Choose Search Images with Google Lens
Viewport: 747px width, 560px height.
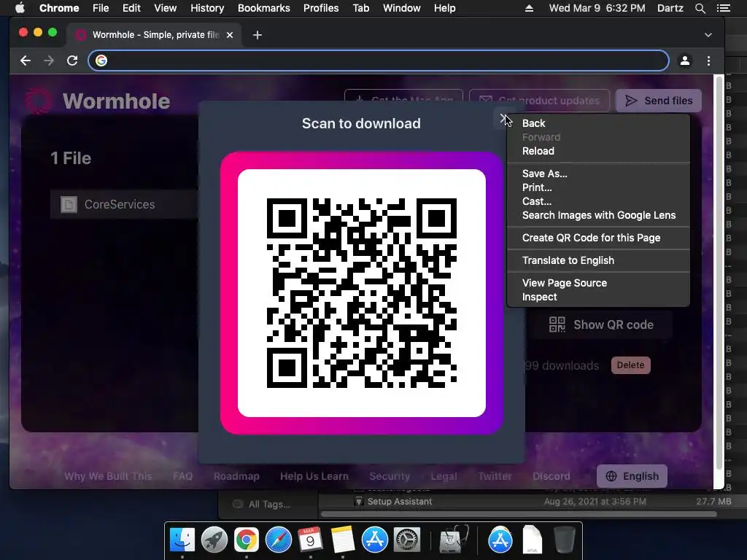(598, 215)
